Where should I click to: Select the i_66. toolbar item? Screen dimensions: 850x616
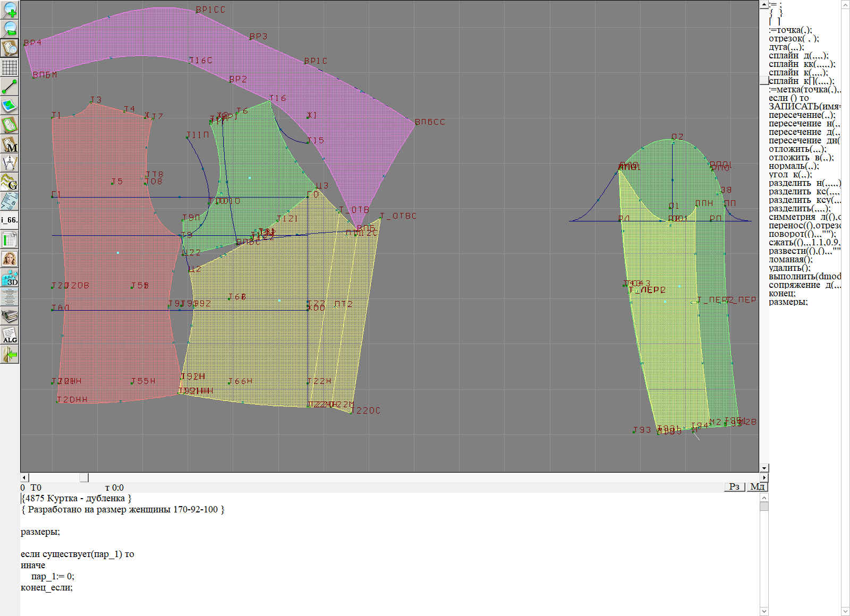tap(10, 220)
